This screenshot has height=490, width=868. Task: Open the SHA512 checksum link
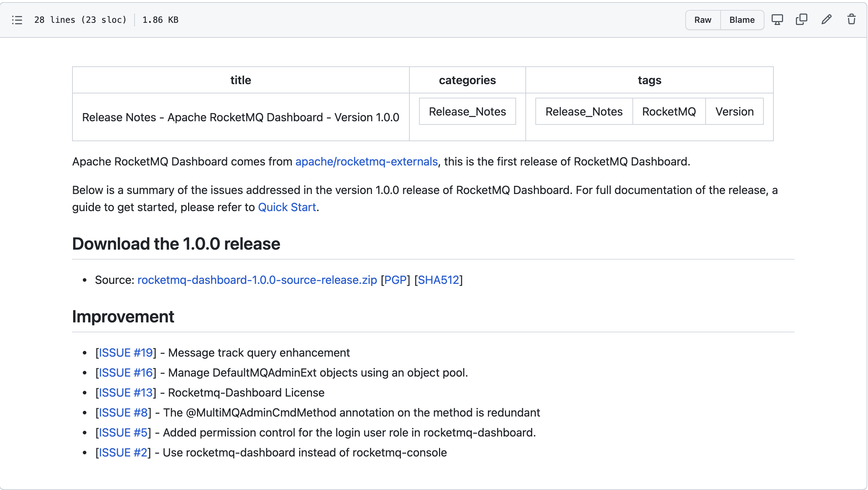438,280
